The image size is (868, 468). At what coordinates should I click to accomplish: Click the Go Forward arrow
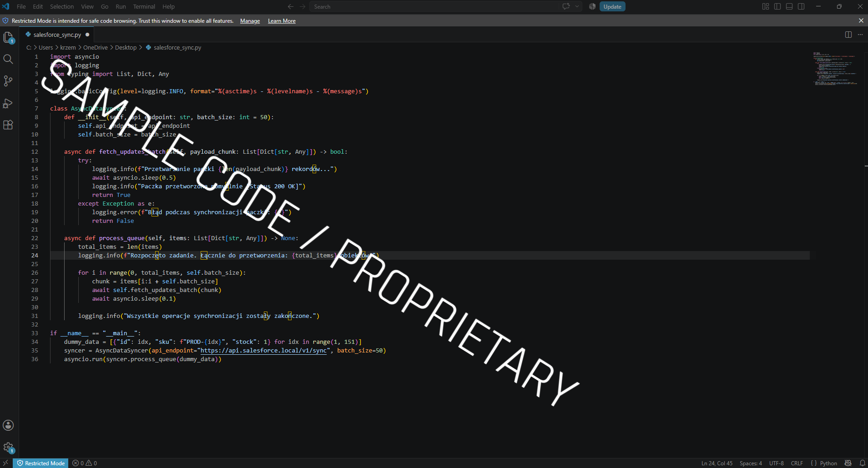coord(303,6)
